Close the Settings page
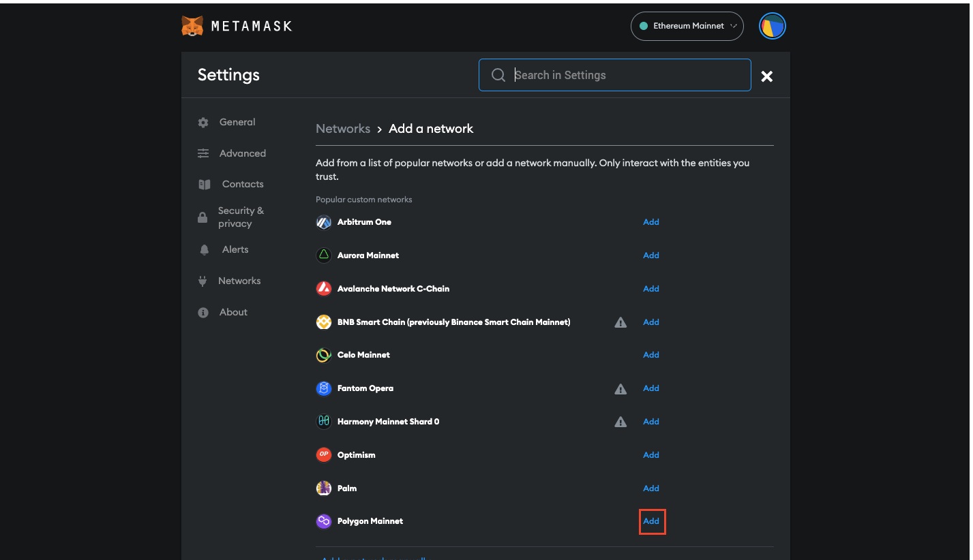This screenshot has width=973, height=560. 766,76
